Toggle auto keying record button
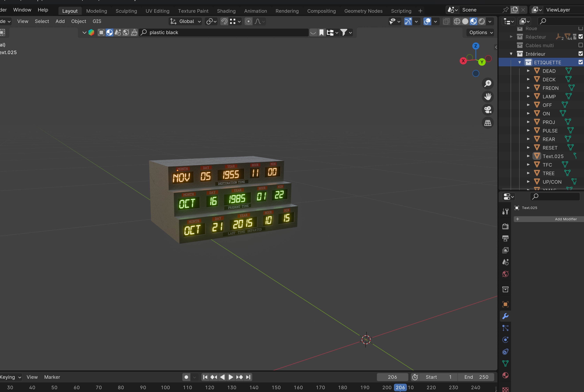Screen dimensions: 584x392 pos(186,377)
